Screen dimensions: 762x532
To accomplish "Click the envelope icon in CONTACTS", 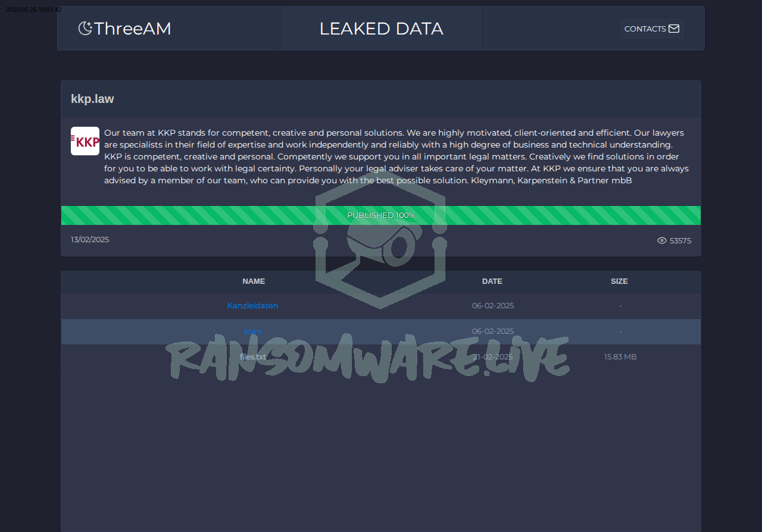I will click(x=674, y=29).
